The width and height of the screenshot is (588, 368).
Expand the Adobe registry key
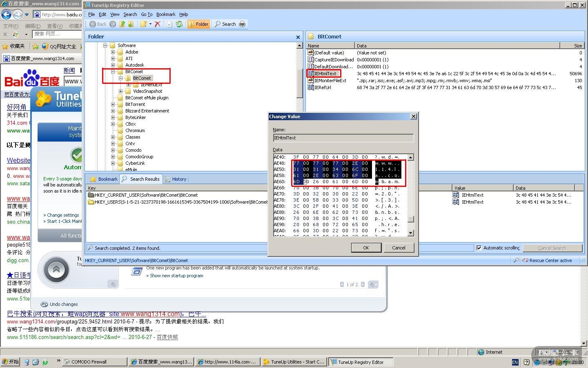pos(113,52)
